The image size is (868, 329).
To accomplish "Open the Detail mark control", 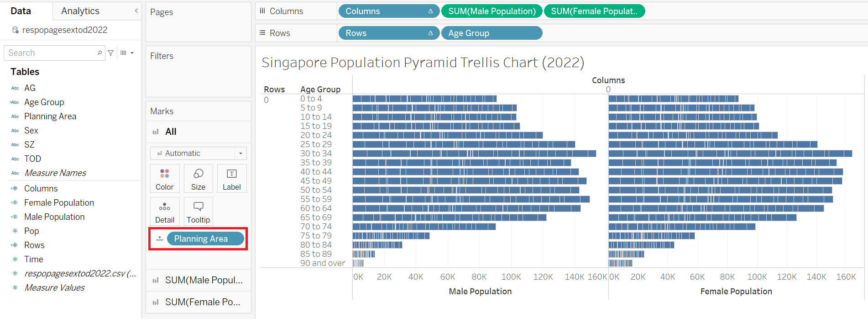I will click(164, 212).
